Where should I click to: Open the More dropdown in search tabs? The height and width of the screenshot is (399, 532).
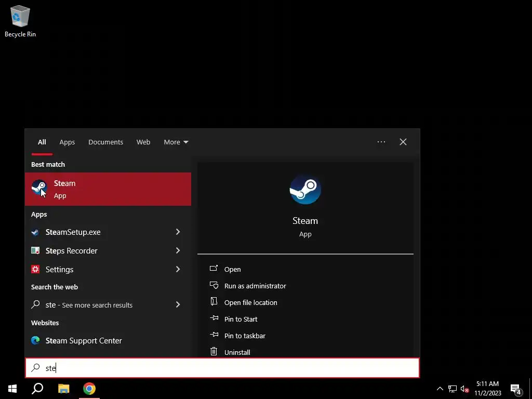pos(176,142)
